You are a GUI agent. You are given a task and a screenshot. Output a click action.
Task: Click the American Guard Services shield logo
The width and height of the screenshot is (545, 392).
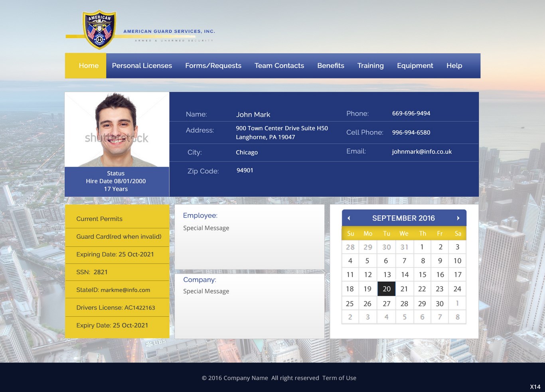point(99,29)
